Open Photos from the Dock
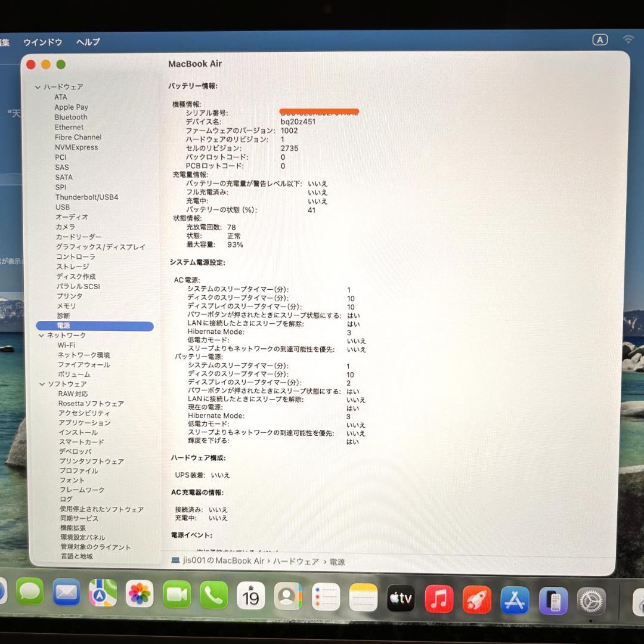Viewport: 644px width, 644px height. [140, 595]
